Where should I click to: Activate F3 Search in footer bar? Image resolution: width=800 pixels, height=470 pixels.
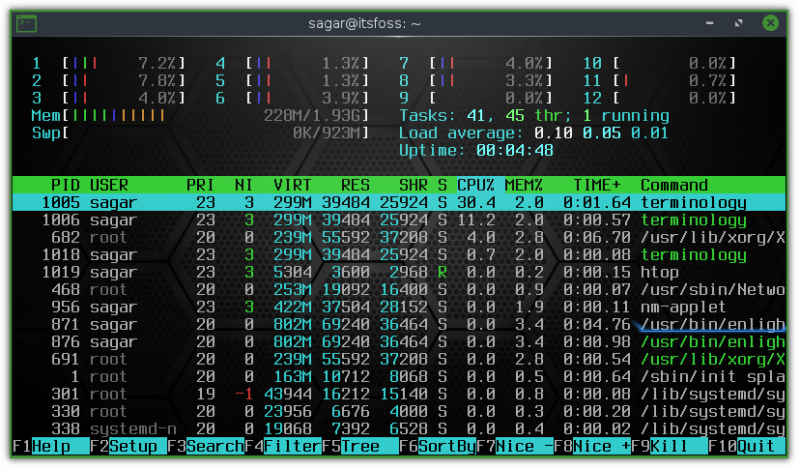(214, 446)
